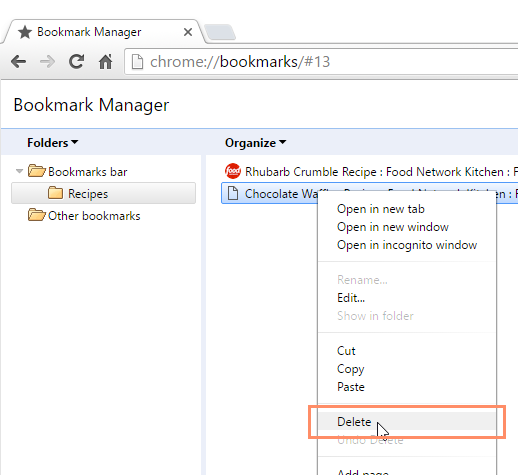Reload the page with refresh icon
518x475 pixels.
(76, 62)
